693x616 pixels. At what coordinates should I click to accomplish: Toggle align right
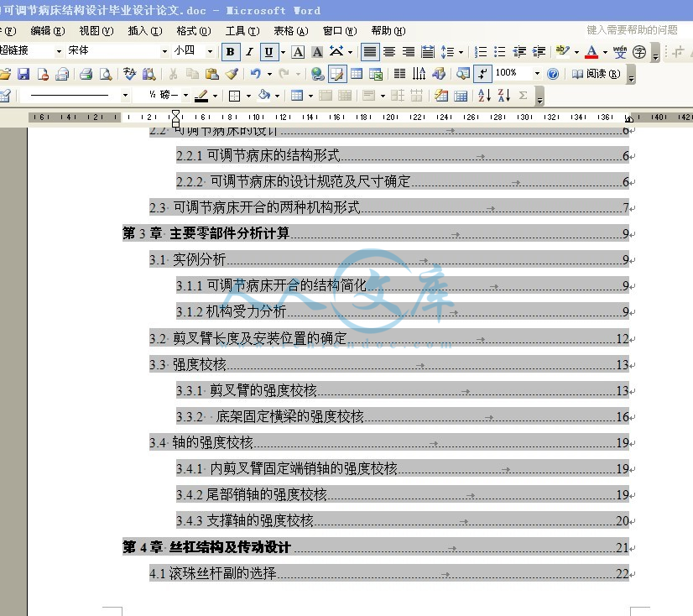pyautogui.click(x=409, y=52)
